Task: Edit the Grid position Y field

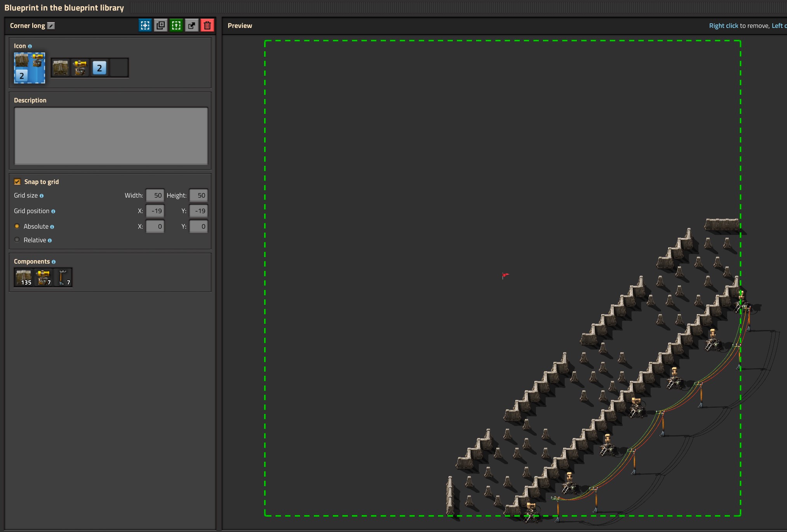Action: (x=199, y=211)
